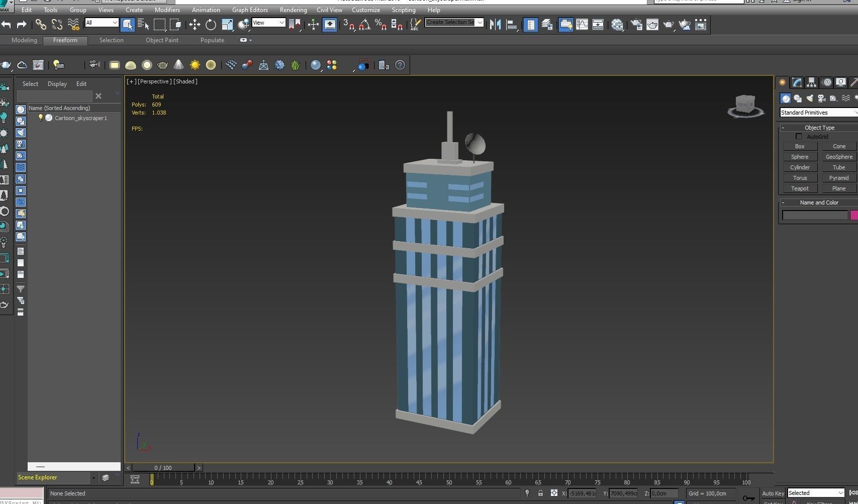Toggle the Keyboard Shortcut Override button
This screenshot has height=504, width=858.
[330, 24]
